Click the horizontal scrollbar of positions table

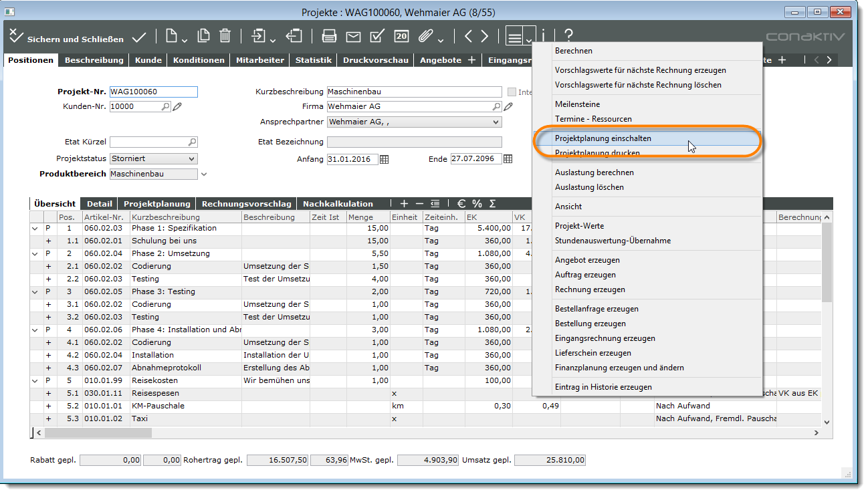click(98, 433)
